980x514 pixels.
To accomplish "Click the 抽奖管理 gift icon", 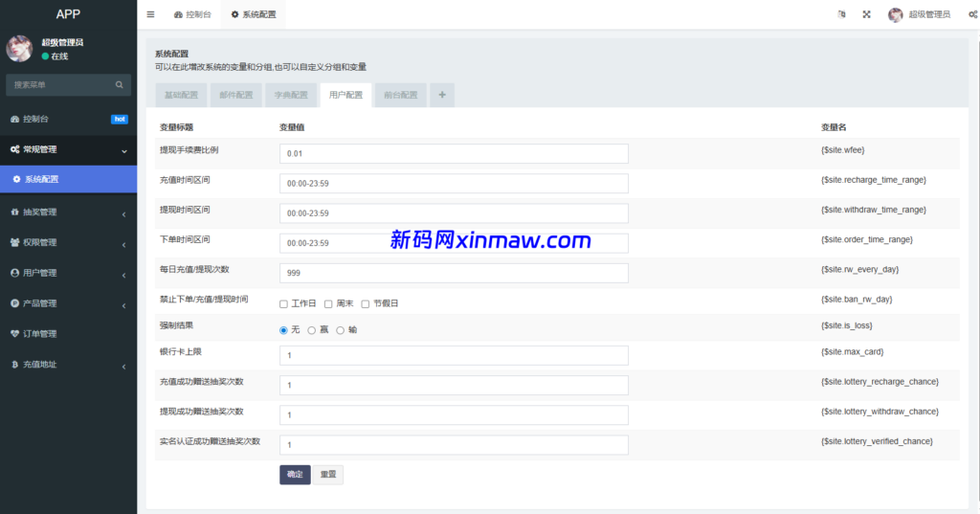I will click(x=15, y=212).
